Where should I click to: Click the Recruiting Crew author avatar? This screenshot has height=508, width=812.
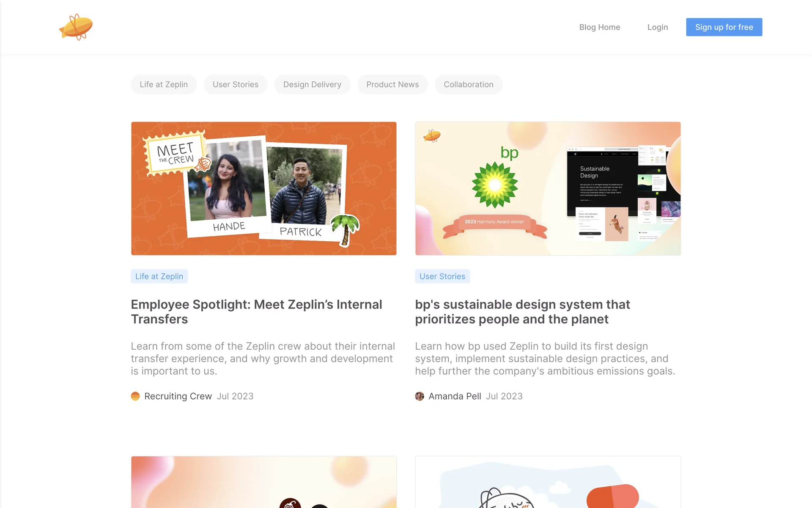135,396
